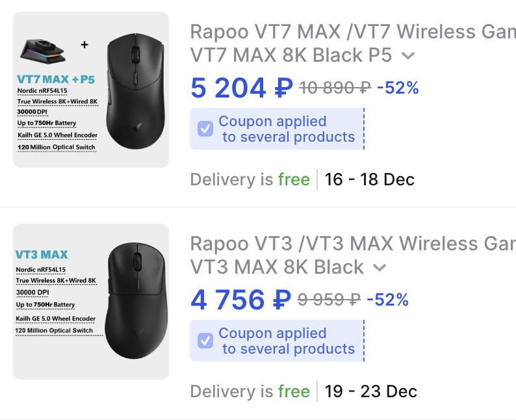The height and width of the screenshot is (420, 516).
Task: Click the coupon applied text under the 4 756 ₽ price
Action: click(x=287, y=341)
